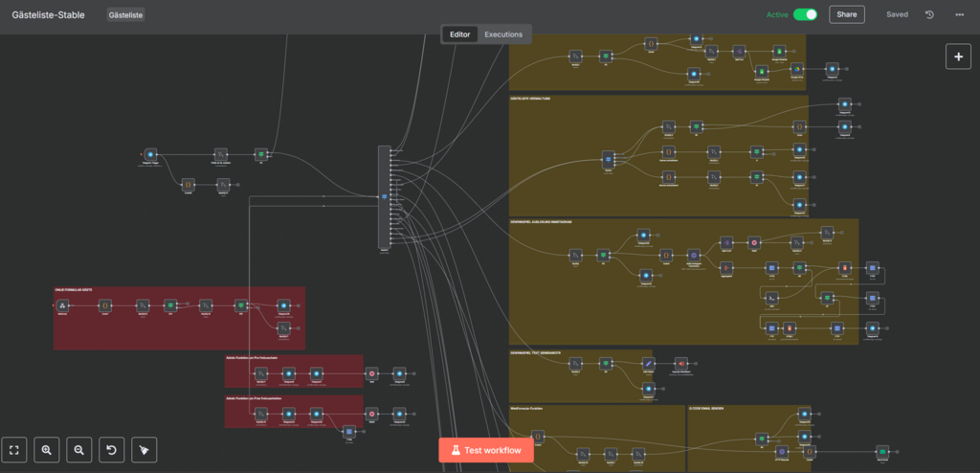Select the ONLIE FORMULAR GÄSTE note title

(x=73, y=290)
